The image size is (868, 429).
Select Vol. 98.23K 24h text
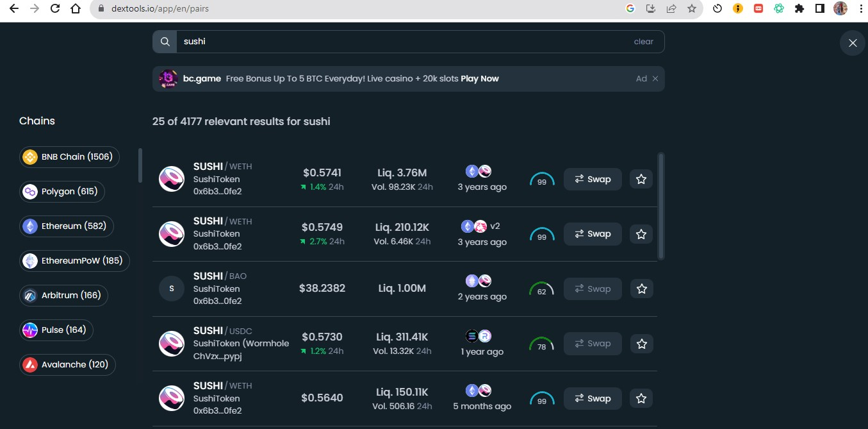click(x=402, y=187)
